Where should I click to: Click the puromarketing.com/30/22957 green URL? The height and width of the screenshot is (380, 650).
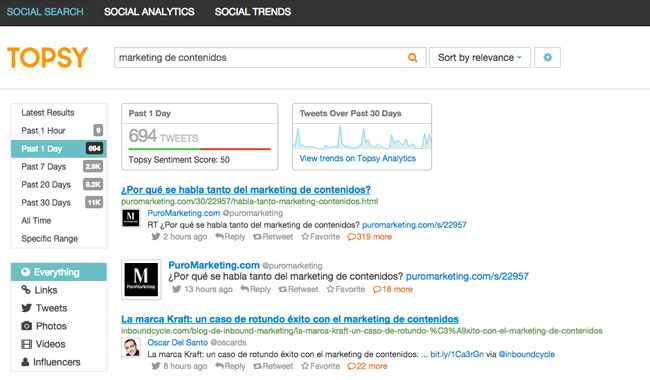[x=250, y=201]
